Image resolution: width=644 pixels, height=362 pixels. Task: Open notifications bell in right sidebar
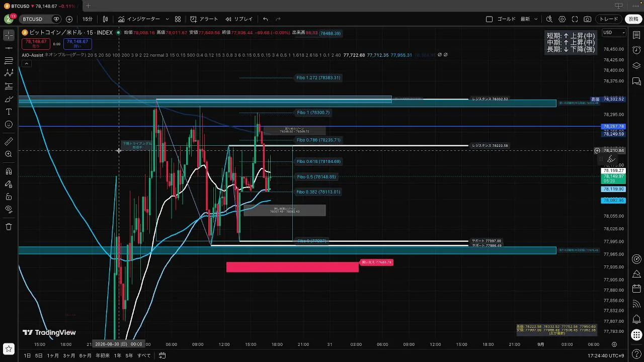(x=636, y=319)
